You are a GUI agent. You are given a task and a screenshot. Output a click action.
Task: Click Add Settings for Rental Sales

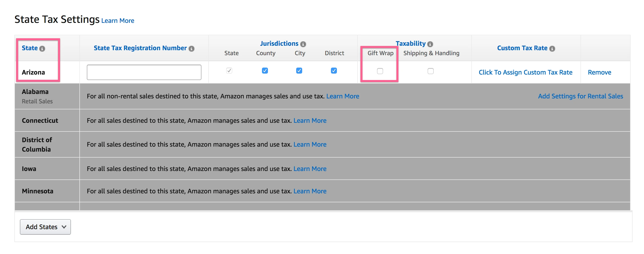click(x=580, y=96)
